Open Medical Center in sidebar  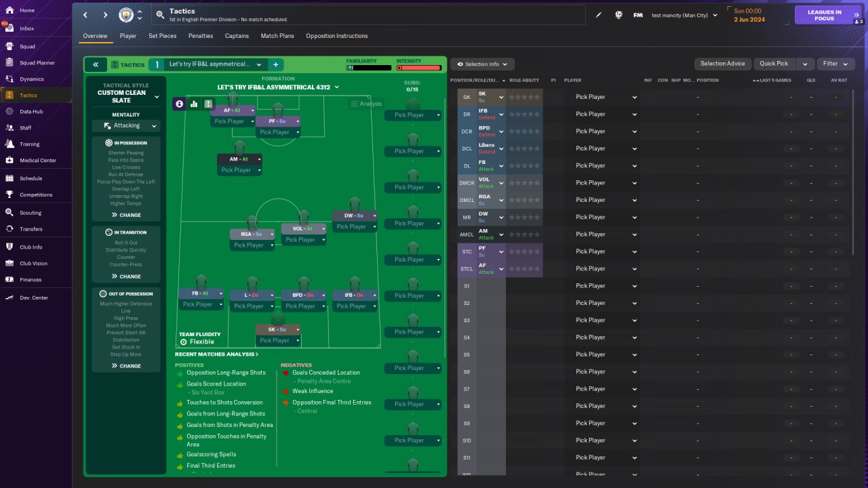(38, 161)
